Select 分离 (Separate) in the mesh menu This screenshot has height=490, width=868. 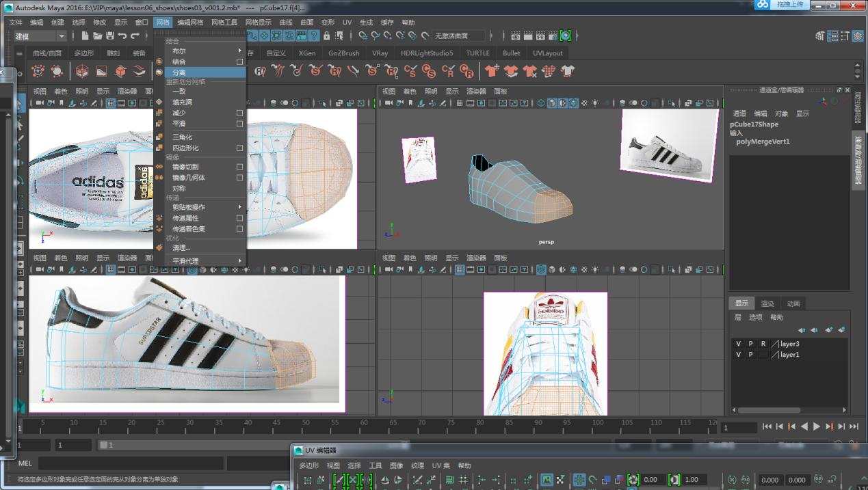[200, 72]
